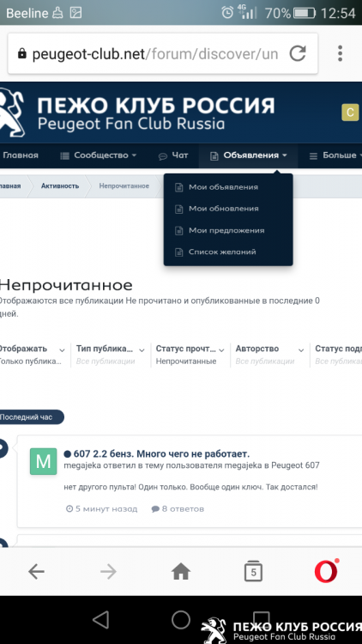The width and height of the screenshot is (362, 644).
Task: Click the green 'M' avatar of megajeka
Action: point(44,461)
